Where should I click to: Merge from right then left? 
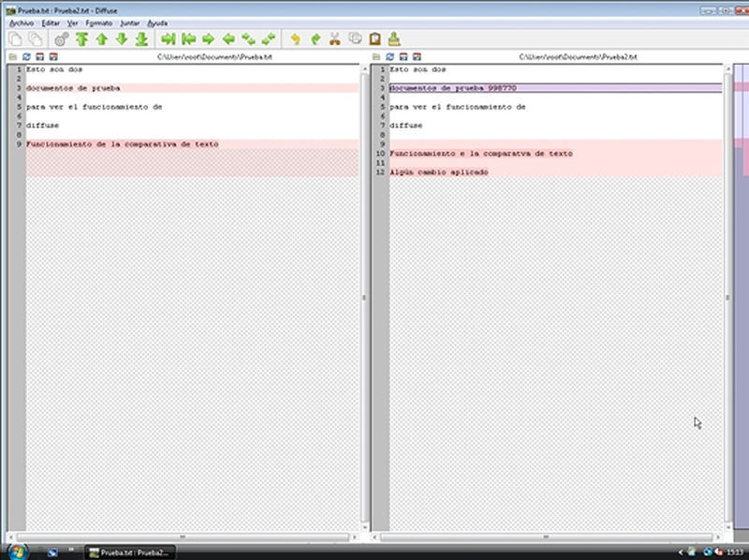[269, 39]
